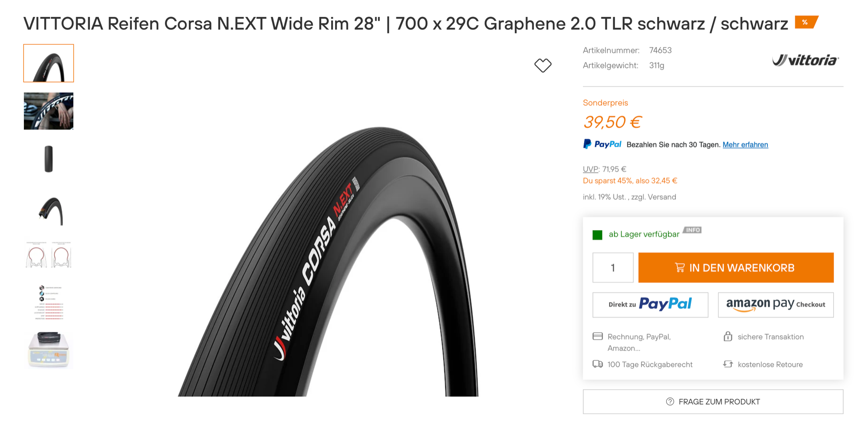Click the padlock secure transaction icon

click(728, 336)
